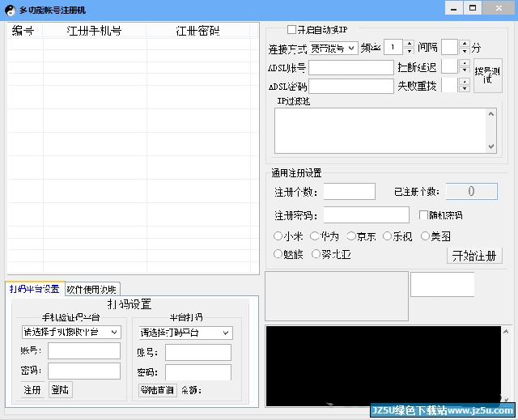Click the yin-yang app icon in title bar
The image size is (518, 420).
(x=11, y=11)
